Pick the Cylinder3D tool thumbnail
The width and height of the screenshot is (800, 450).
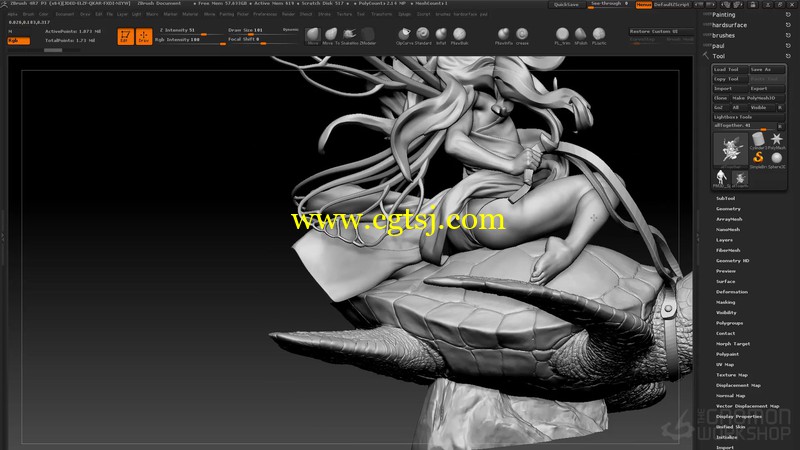click(x=758, y=139)
